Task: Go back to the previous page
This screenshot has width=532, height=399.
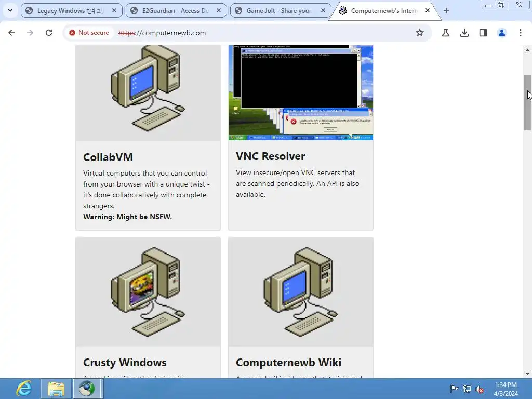Action: point(11,33)
